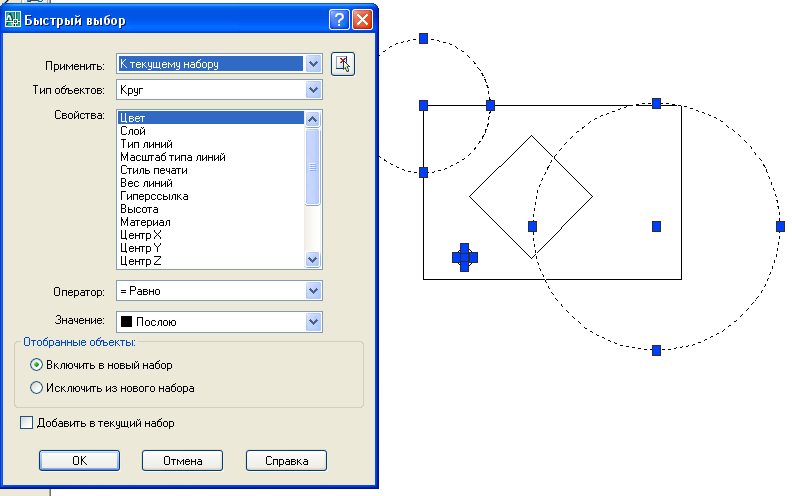Viewport: 792px width, 496px height.
Task: Click the clustered grips of tiny circle
Action: (x=465, y=258)
